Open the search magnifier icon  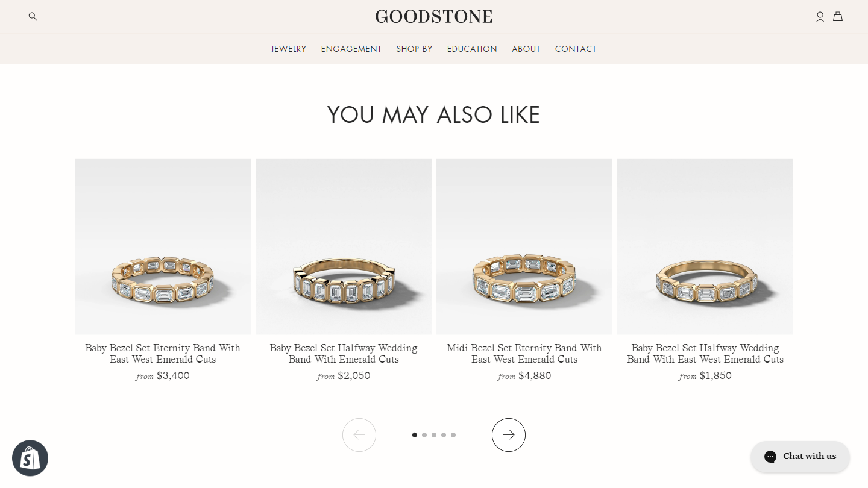[33, 17]
